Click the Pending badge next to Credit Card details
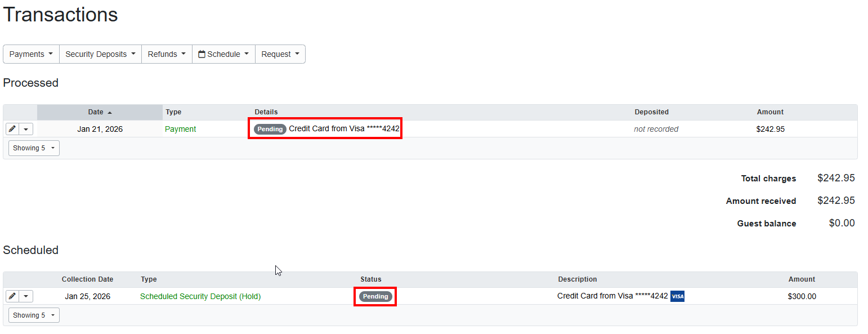The image size is (868, 334). 270,129
